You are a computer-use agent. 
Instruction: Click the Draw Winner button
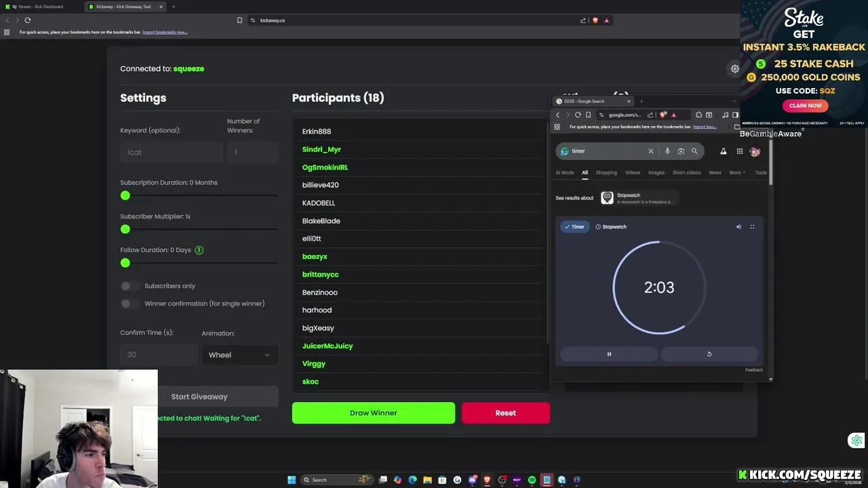click(374, 413)
